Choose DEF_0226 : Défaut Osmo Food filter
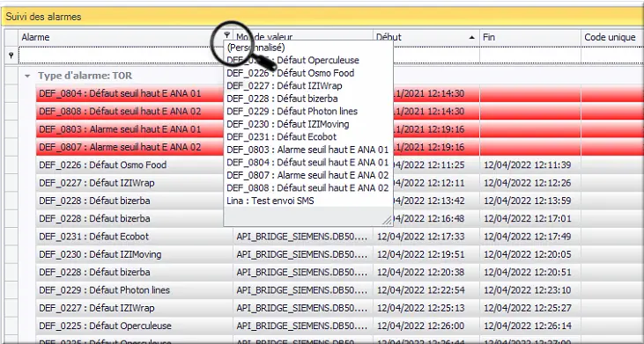644x344 pixels. click(291, 73)
